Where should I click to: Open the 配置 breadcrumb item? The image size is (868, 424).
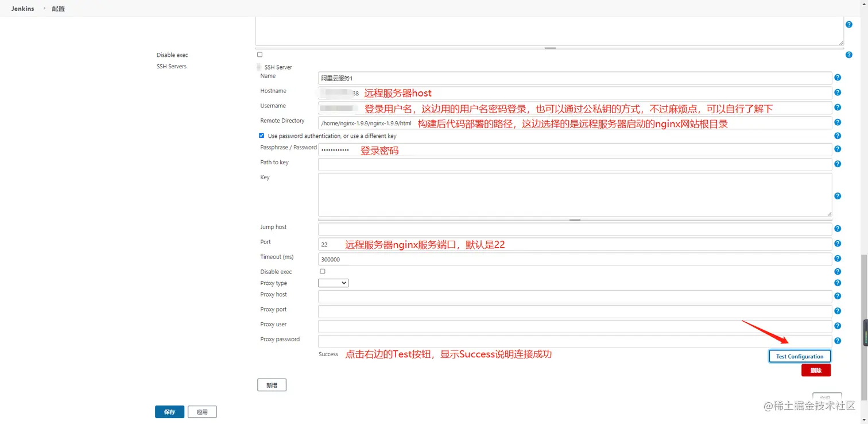pos(57,9)
